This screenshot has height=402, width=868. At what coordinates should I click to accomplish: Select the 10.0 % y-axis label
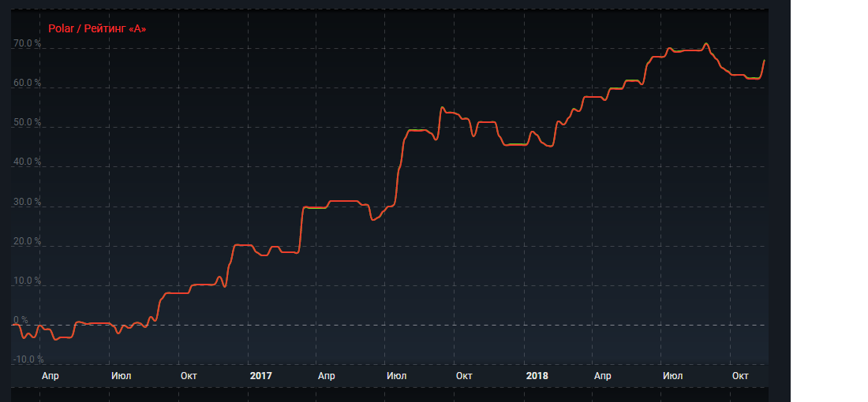pyautogui.click(x=27, y=281)
